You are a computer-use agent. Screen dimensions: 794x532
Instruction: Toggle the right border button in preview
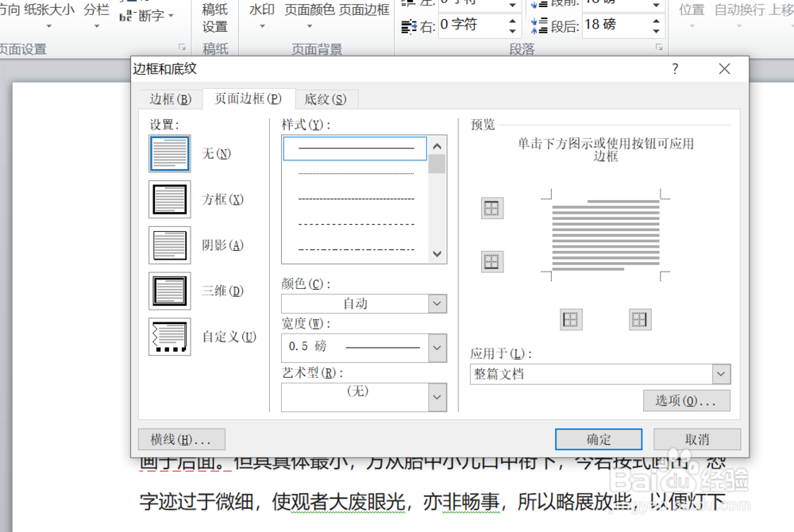[639, 319]
